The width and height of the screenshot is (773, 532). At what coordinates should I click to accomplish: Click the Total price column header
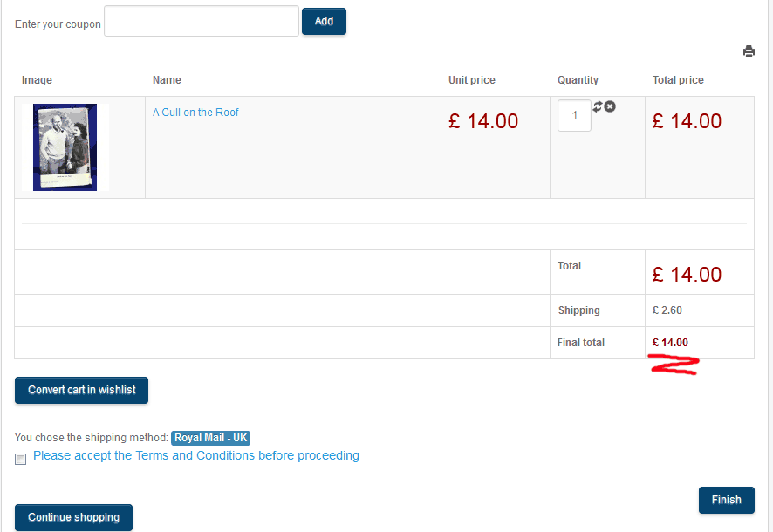678,80
